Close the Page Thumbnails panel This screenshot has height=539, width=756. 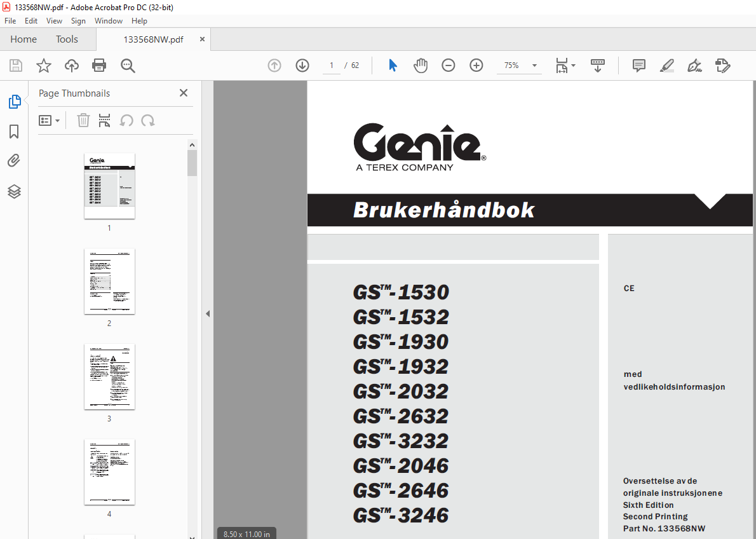click(x=183, y=93)
